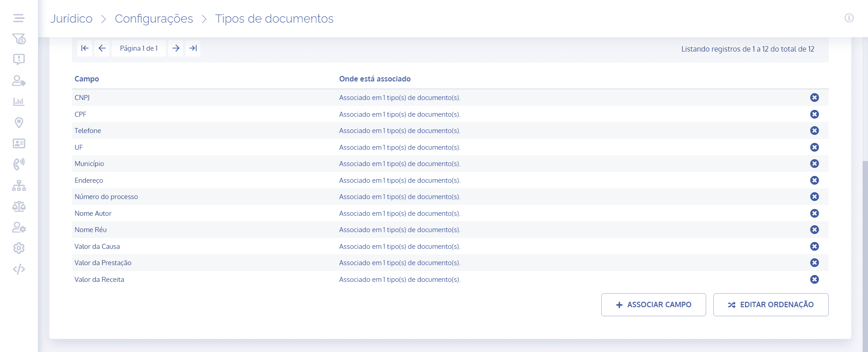Screen dimensions: 868x352
Task: Click the info icon at top right
Action: [849, 18]
